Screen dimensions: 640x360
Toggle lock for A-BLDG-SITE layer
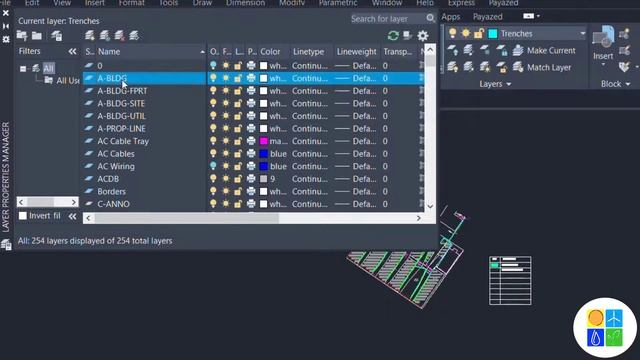pyautogui.click(x=238, y=103)
